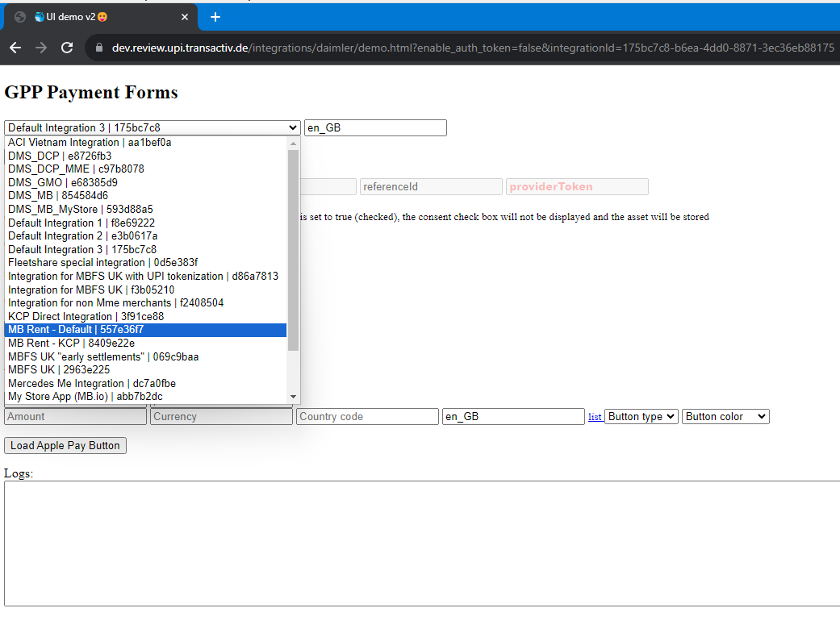This screenshot has width=840, height=629.
Task: Select Integration for non Mme merchants
Action: [146, 303]
